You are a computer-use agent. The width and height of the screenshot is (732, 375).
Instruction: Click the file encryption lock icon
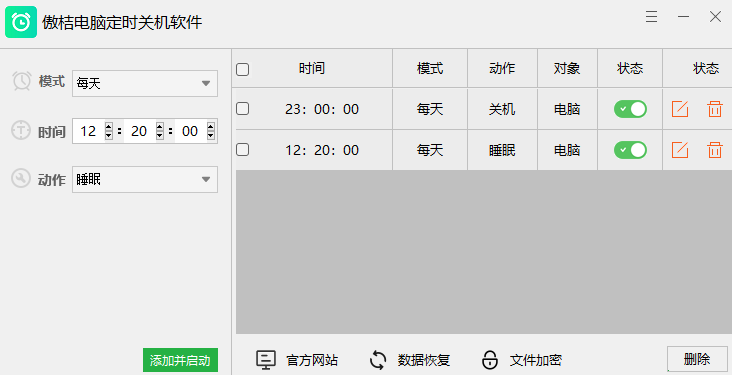pos(490,360)
